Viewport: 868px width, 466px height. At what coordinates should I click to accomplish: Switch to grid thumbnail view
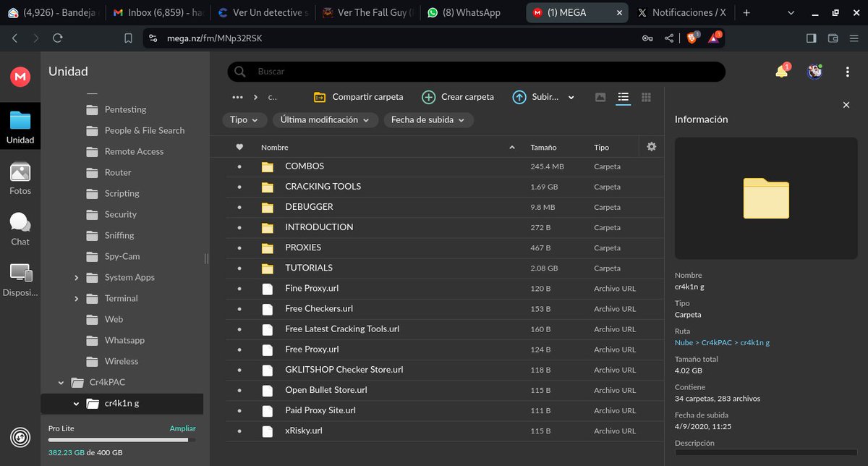click(647, 97)
